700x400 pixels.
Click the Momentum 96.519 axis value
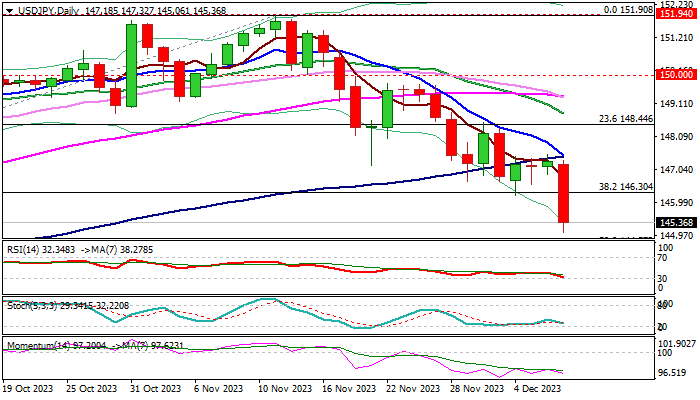click(x=673, y=372)
